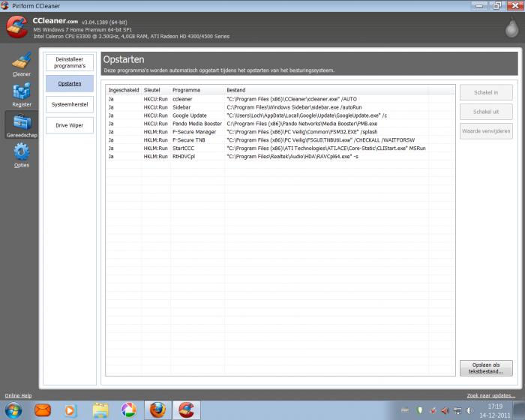The image size is (525, 420).
Task: Launch Picasa from the taskbar
Action: (x=128, y=410)
